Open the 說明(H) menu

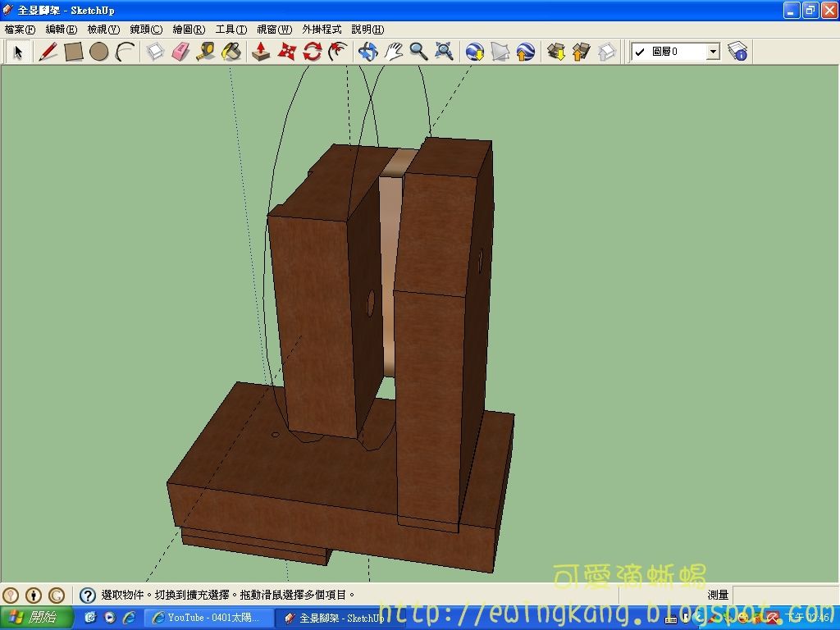coord(368,30)
